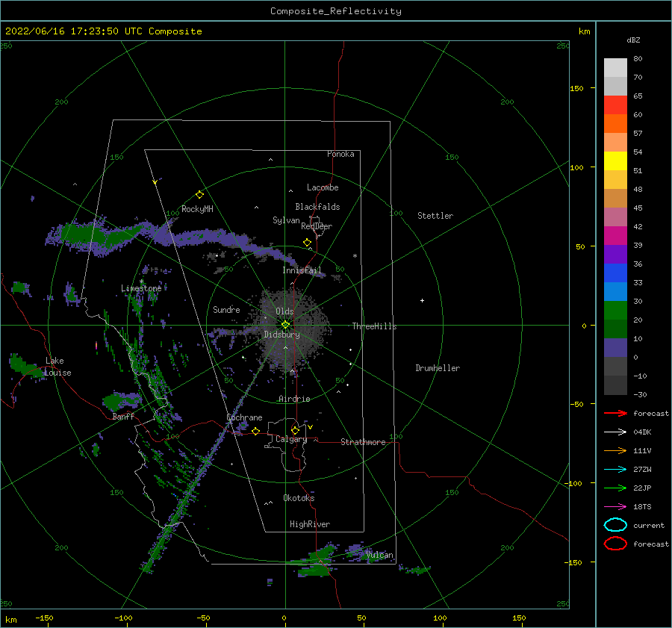Viewport: 672px width, 628px height.
Task: Click the RedDeer city label
Action: tap(317, 226)
